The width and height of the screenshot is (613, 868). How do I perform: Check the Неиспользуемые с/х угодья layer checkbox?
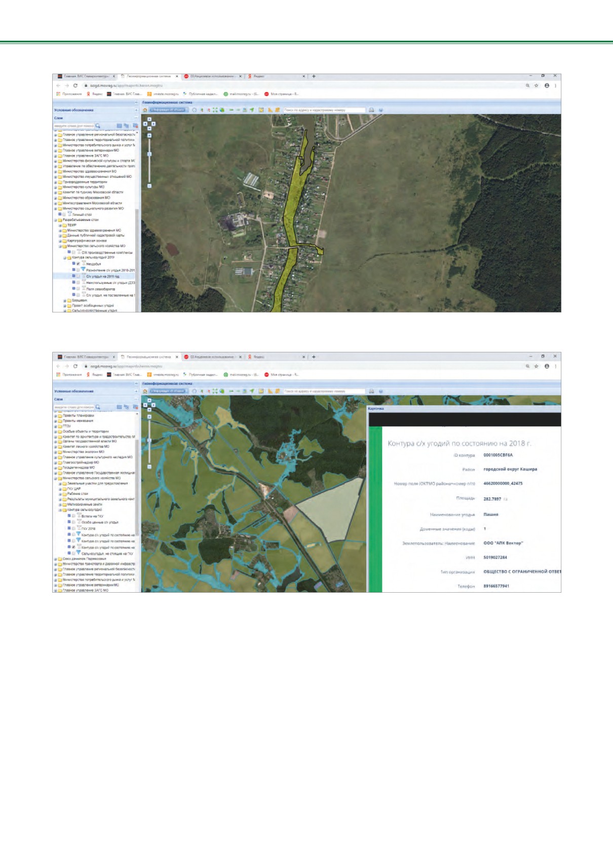click(78, 282)
